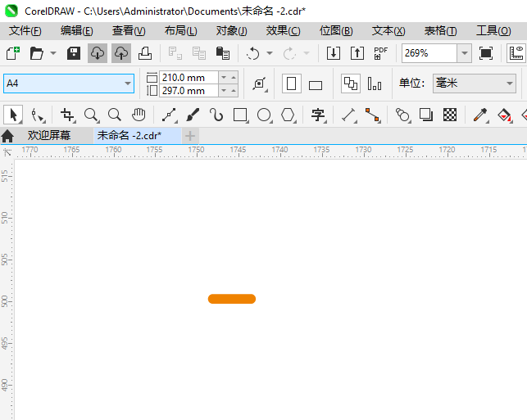This screenshot has width=527, height=420.
Task: Open the 文件(F) menu
Action: 25,31
